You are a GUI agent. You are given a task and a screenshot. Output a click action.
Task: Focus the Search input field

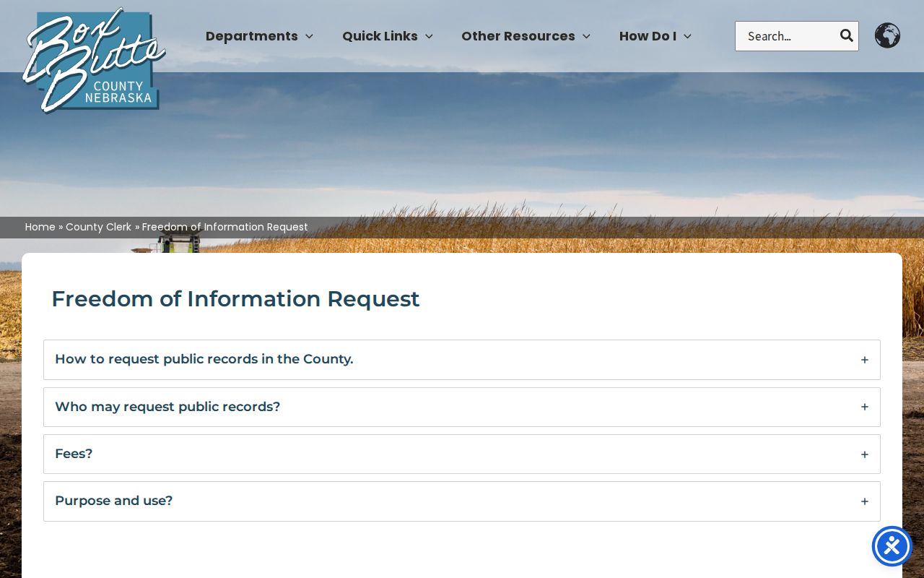pyautogui.click(x=787, y=36)
